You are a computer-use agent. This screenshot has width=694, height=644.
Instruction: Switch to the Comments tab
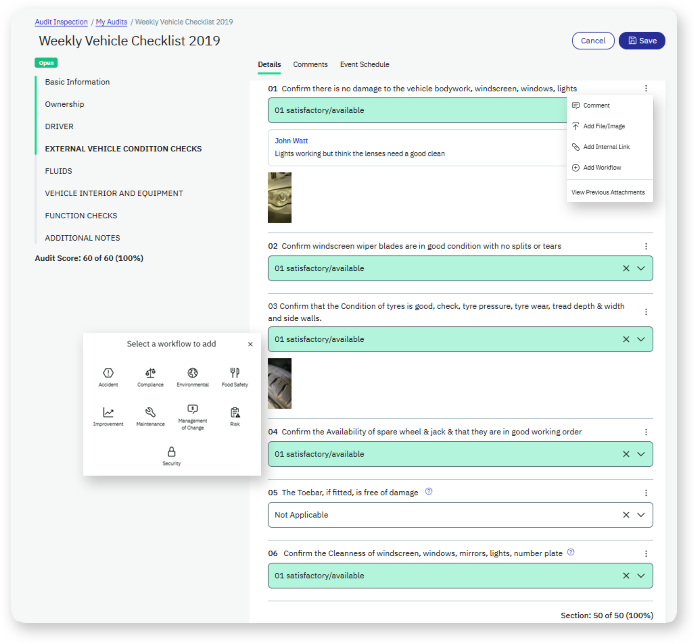click(310, 65)
